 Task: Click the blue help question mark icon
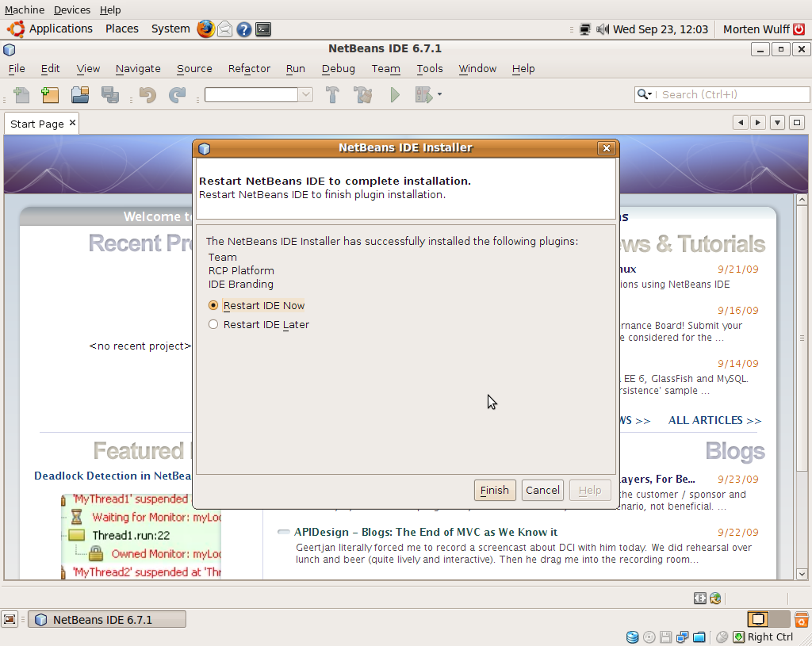[244, 29]
